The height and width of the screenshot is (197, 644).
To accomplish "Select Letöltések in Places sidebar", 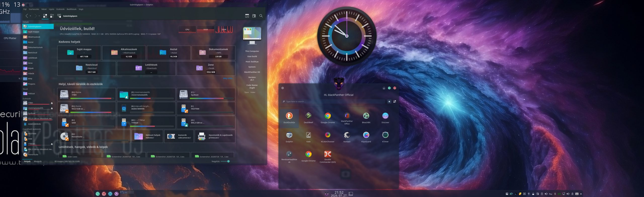I will [x=38, y=58].
